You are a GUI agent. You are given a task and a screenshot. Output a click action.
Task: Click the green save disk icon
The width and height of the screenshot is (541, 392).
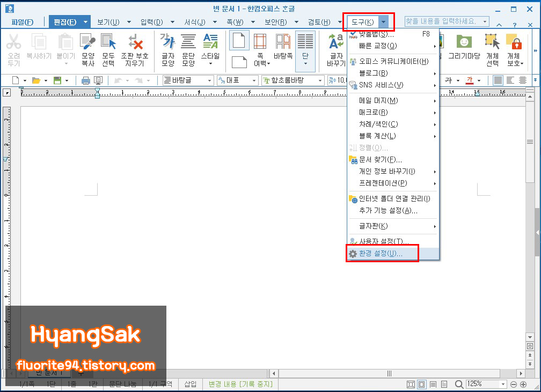[x=57, y=80]
